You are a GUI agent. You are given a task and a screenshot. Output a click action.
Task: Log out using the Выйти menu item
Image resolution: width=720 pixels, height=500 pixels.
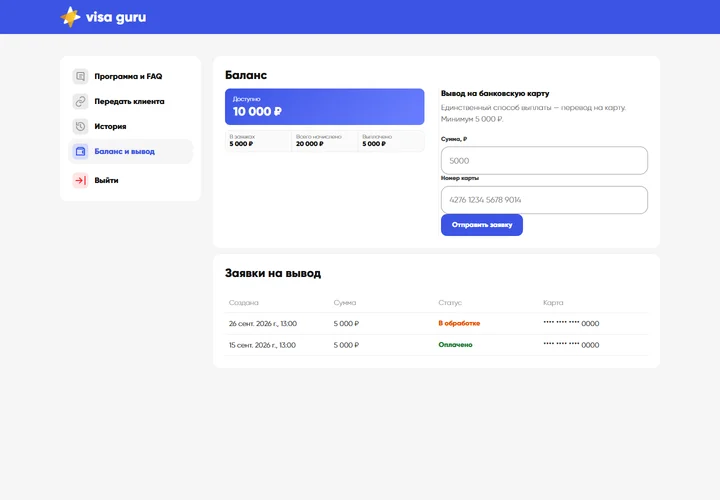pos(130,180)
